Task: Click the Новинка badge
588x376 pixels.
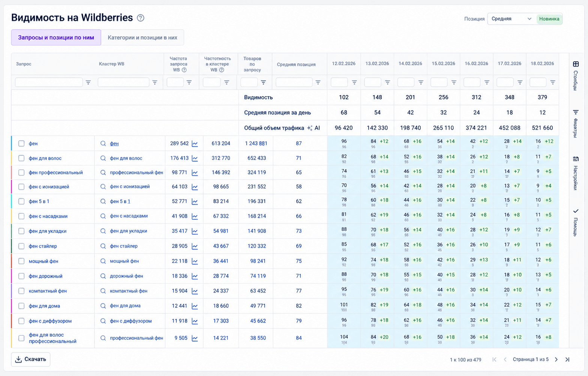Action: [x=549, y=19]
